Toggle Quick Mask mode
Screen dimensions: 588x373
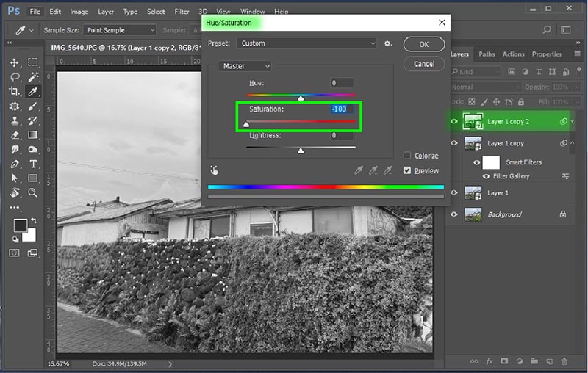14,253
